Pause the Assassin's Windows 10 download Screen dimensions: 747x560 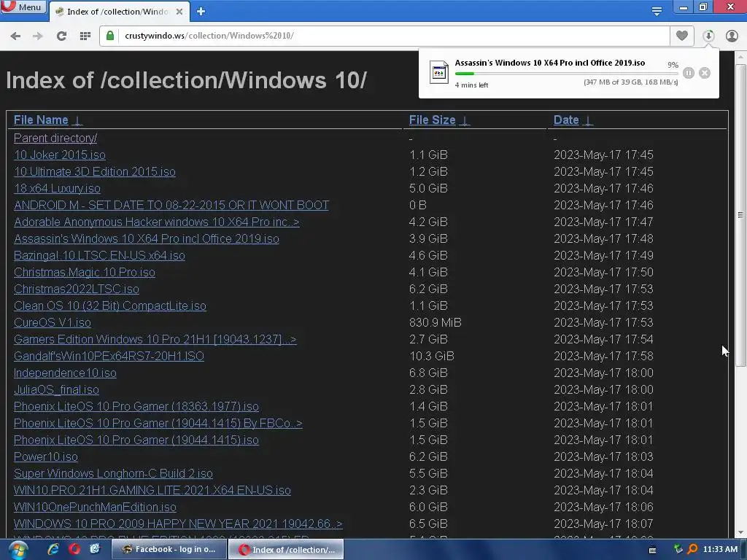(x=689, y=73)
